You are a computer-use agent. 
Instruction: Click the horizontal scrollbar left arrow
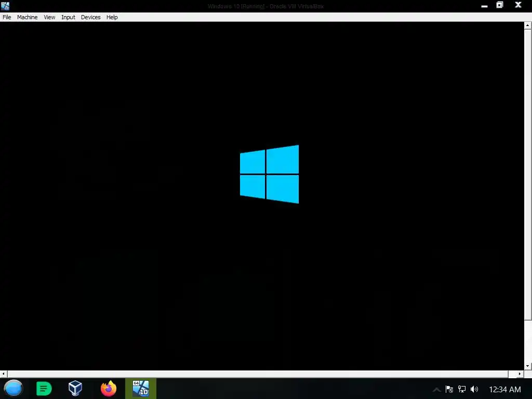point(4,374)
